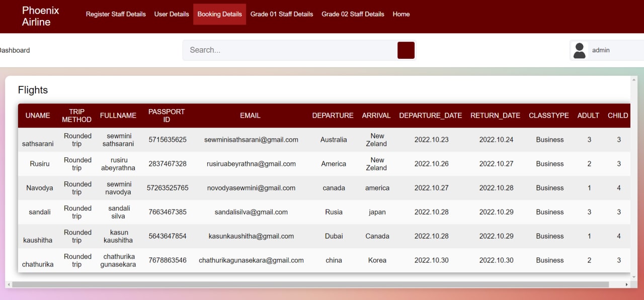Focus the Search input field
The image size is (644, 300).
pyautogui.click(x=290, y=50)
